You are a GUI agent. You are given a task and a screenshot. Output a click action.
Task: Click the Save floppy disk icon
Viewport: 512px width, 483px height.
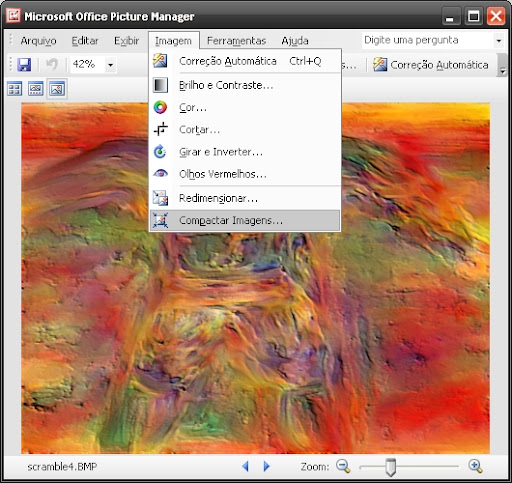click(x=24, y=64)
